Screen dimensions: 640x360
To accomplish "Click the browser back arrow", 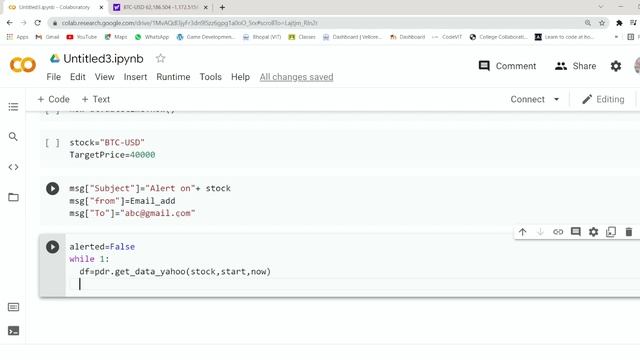I will click(x=10, y=23).
